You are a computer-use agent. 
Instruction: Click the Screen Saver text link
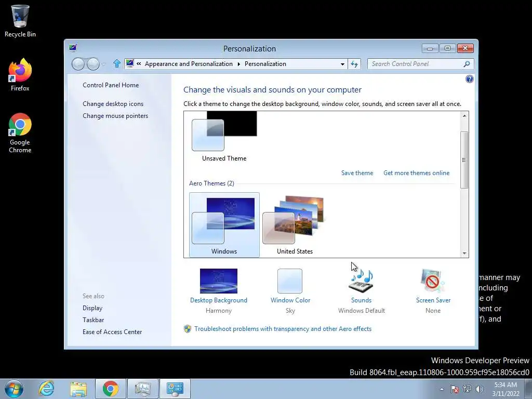(x=433, y=300)
